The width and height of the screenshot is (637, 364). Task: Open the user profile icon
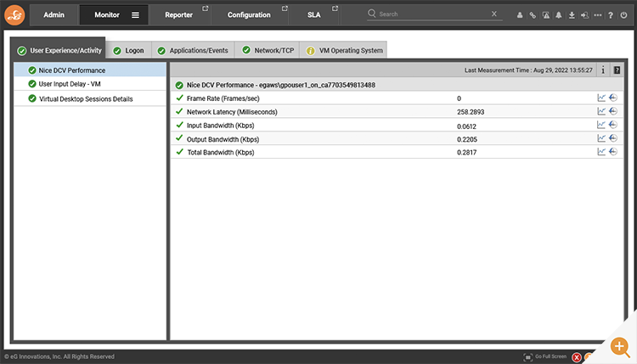[x=520, y=15]
